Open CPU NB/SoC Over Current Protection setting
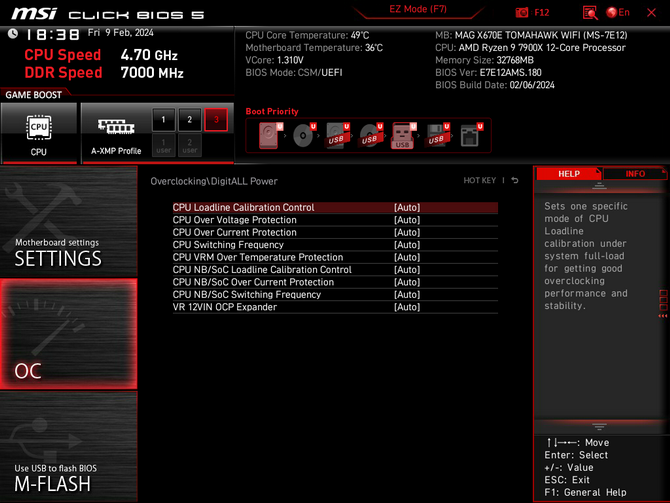 (x=335, y=282)
